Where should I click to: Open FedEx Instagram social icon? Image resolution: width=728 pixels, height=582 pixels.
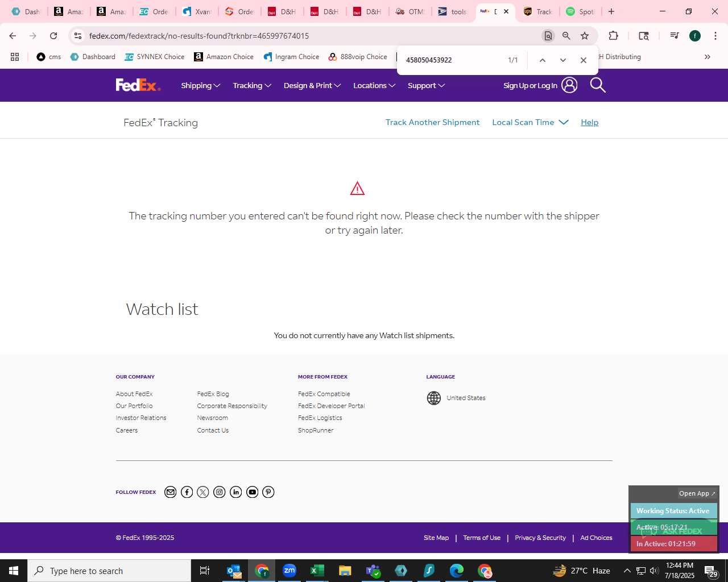[x=220, y=492]
